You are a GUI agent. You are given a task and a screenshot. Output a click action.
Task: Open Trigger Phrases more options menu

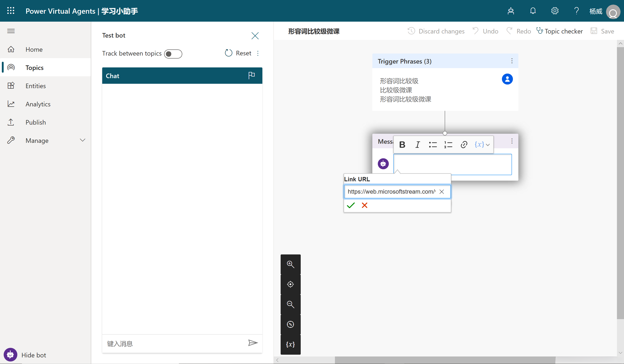tap(512, 61)
